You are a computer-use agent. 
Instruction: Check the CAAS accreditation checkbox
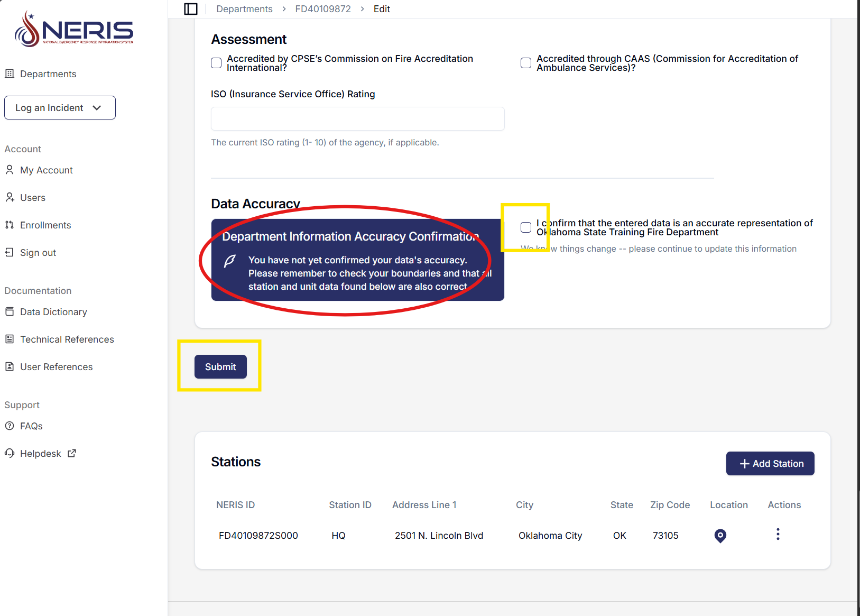coord(526,63)
